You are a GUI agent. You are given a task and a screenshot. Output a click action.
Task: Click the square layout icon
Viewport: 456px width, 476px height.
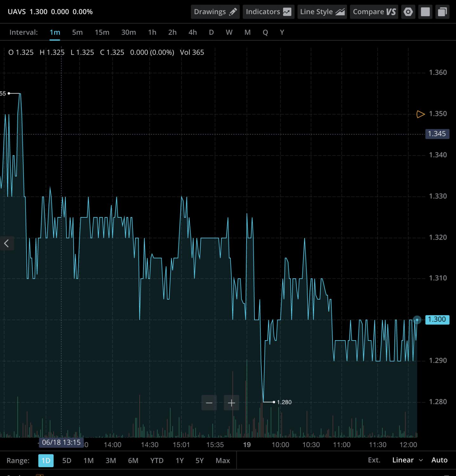coord(425,12)
